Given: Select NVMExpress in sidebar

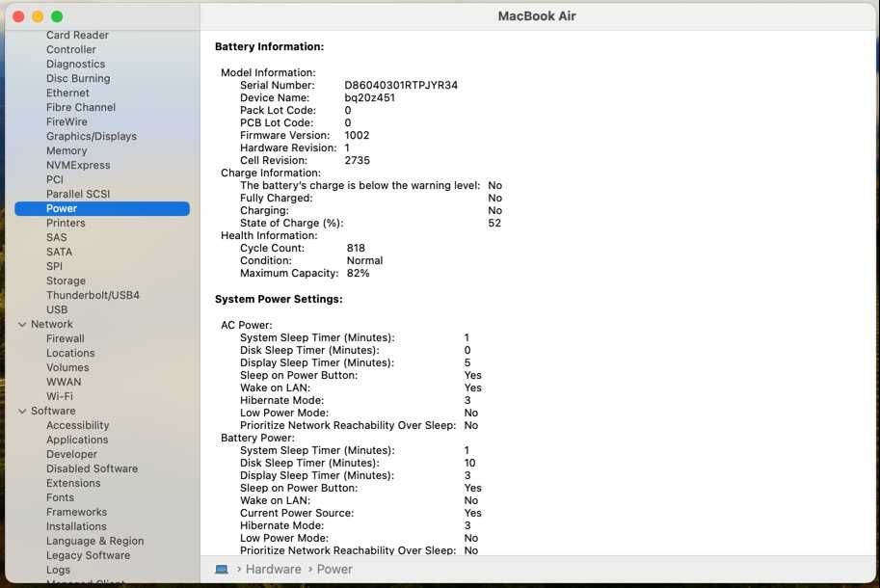Looking at the screenshot, I should click(78, 165).
